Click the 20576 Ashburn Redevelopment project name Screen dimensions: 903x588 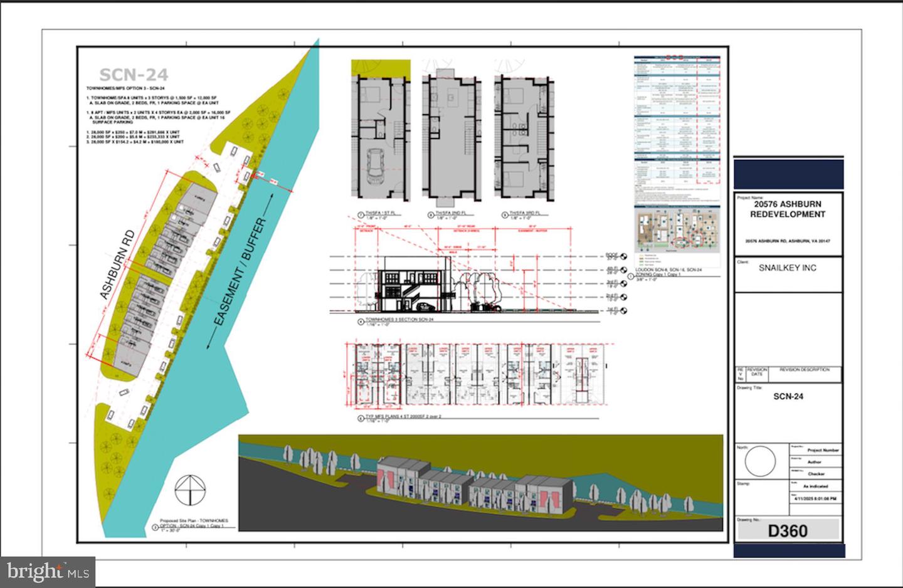pyautogui.click(x=788, y=209)
